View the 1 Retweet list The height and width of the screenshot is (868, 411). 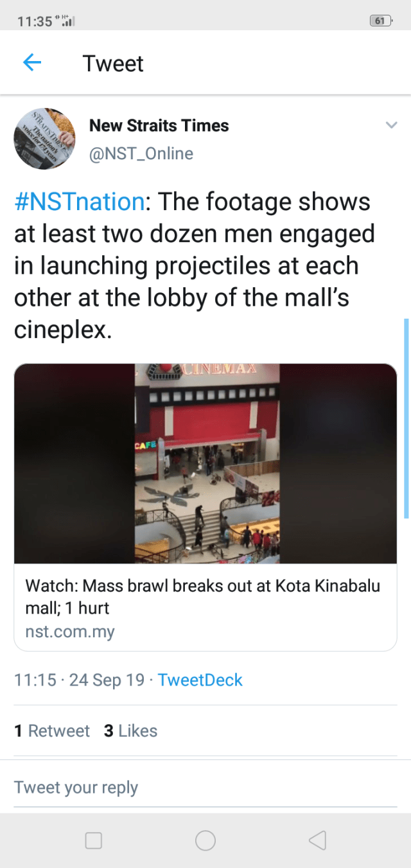point(52,731)
